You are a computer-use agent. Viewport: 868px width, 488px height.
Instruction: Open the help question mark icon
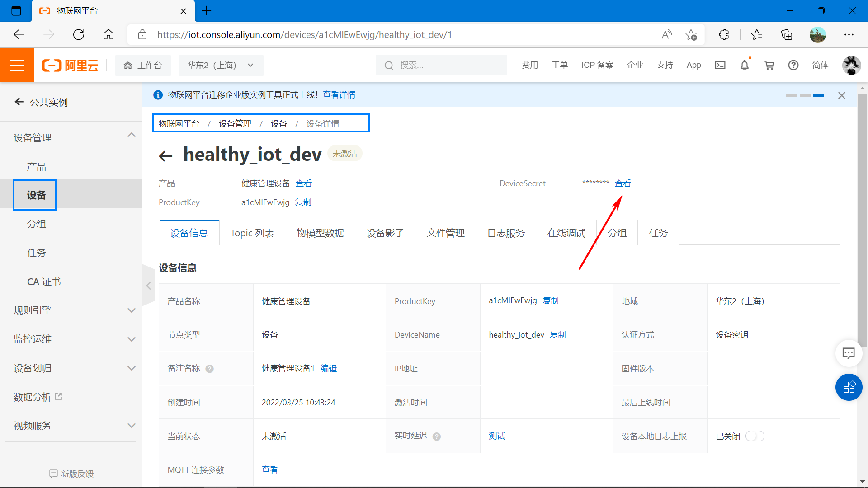click(x=793, y=66)
